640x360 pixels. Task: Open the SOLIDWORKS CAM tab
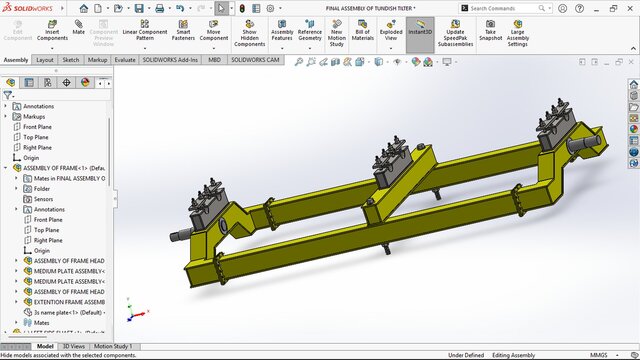pos(255,60)
